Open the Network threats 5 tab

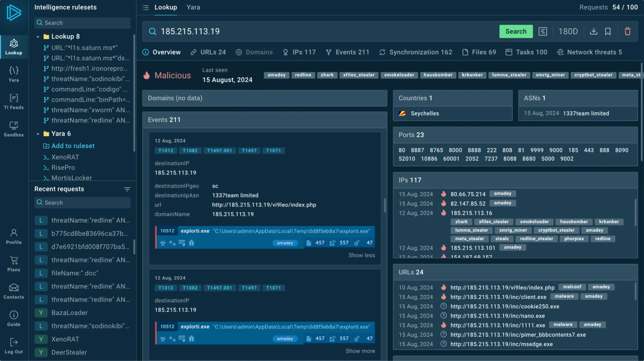(x=590, y=52)
